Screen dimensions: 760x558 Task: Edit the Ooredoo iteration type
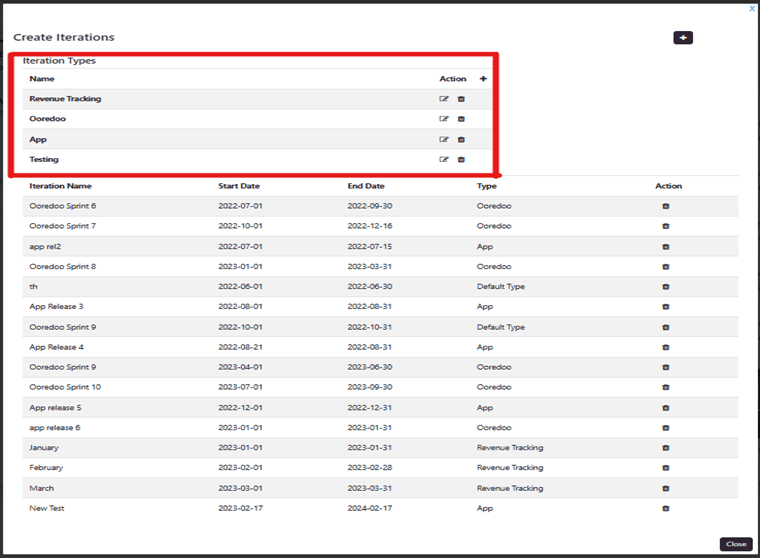(443, 119)
